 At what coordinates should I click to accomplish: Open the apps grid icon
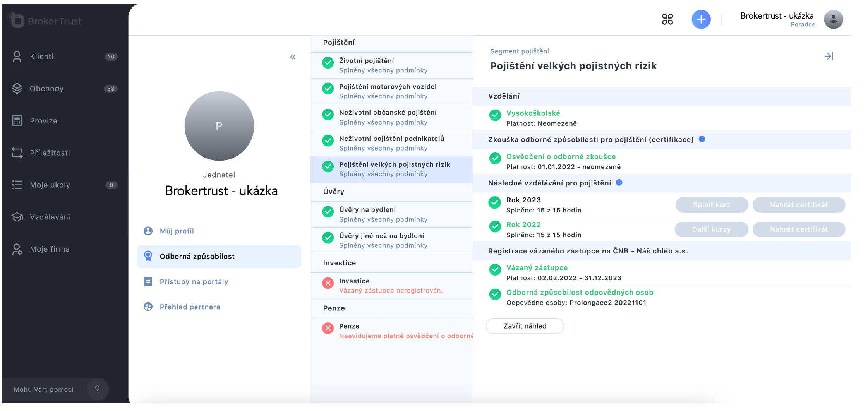pos(667,19)
